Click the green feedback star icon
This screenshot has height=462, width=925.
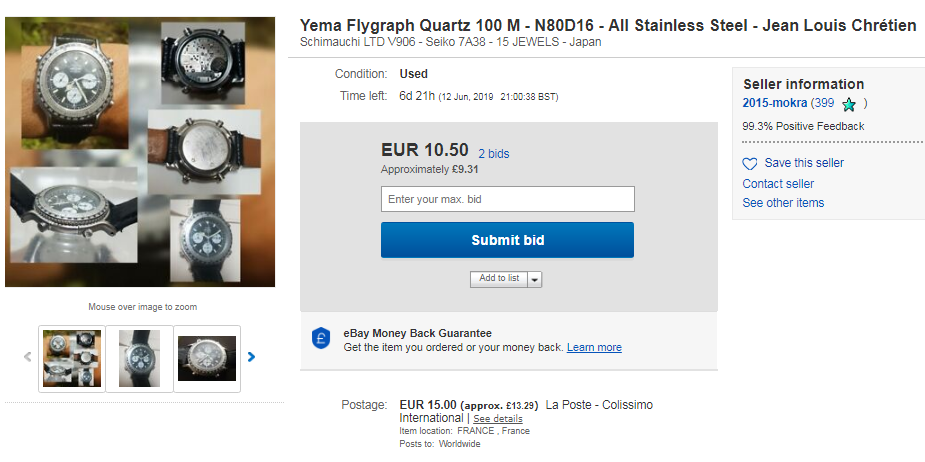click(x=849, y=104)
